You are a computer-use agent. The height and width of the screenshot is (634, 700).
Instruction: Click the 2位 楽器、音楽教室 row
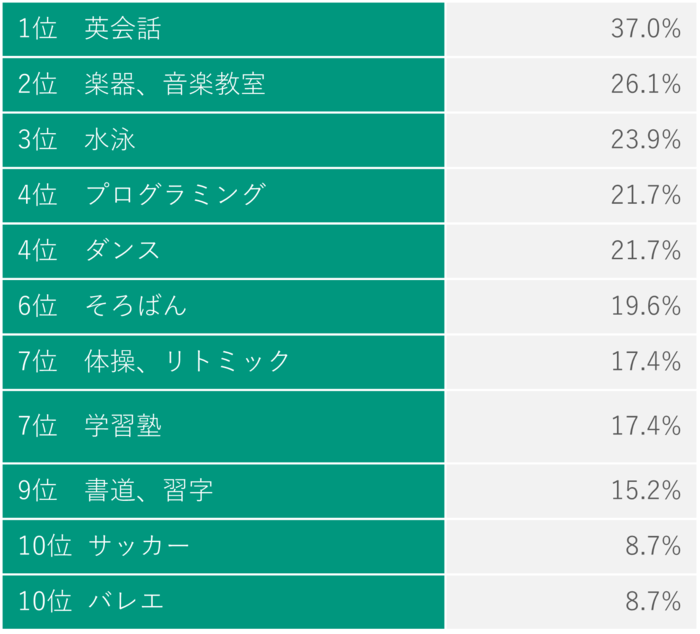142,84
